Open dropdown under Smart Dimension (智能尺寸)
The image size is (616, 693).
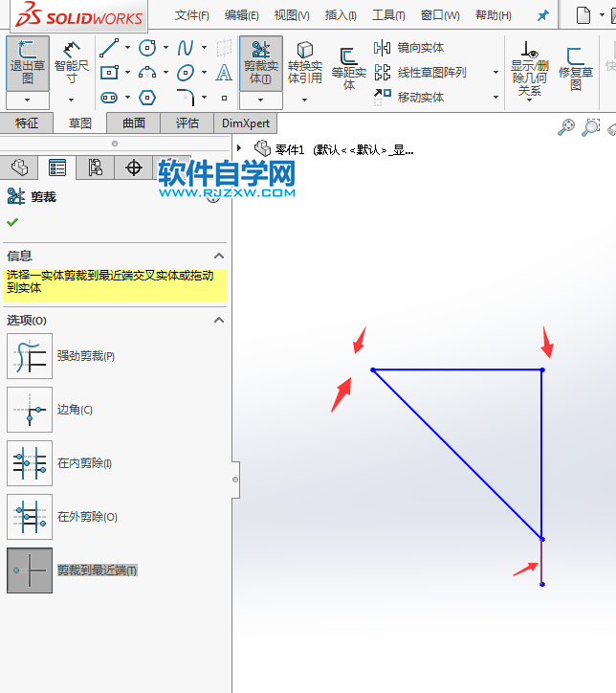[x=71, y=101]
